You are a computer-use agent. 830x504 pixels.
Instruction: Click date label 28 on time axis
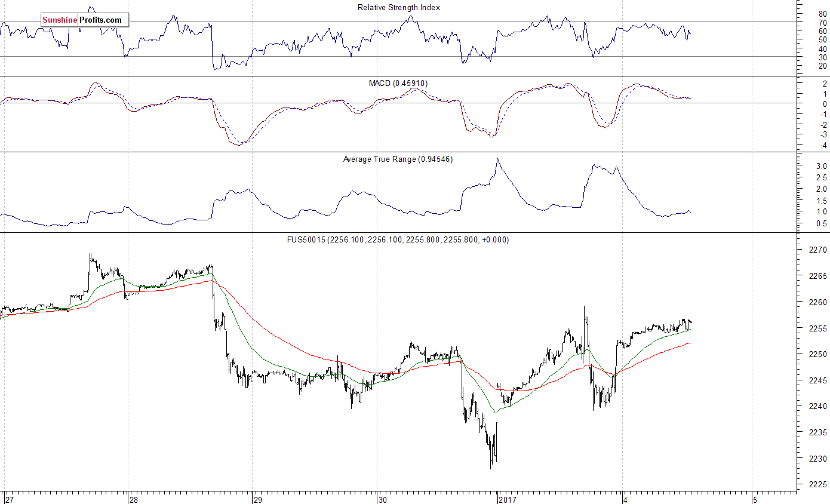click(134, 499)
